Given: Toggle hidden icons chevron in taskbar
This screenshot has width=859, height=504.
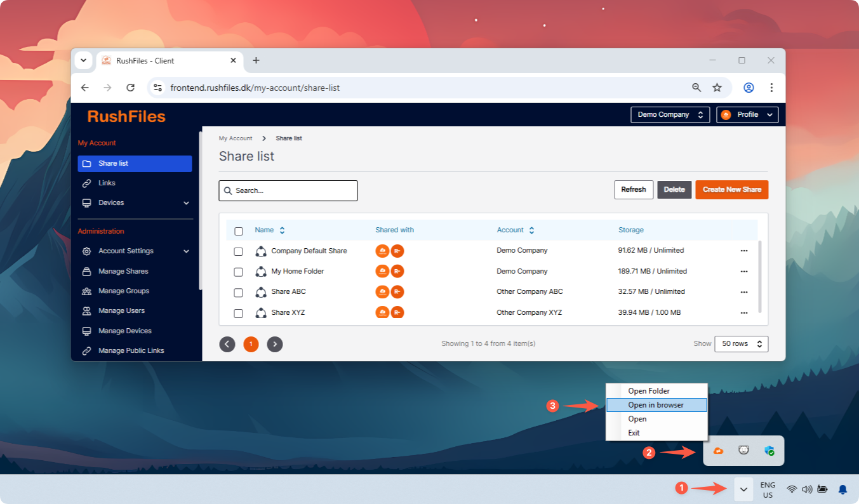Looking at the screenshot, I should point(743,489).
